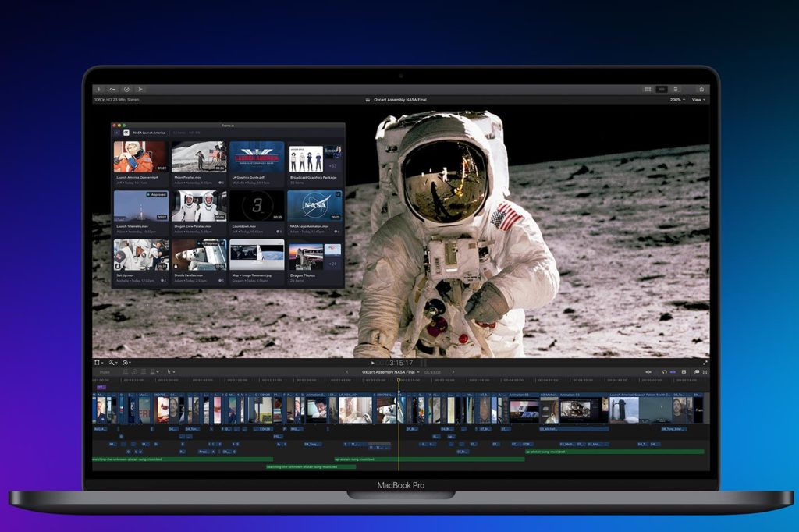Click the Overwrite clip edit dropdown
799x532 pixels.
[154, 372]
